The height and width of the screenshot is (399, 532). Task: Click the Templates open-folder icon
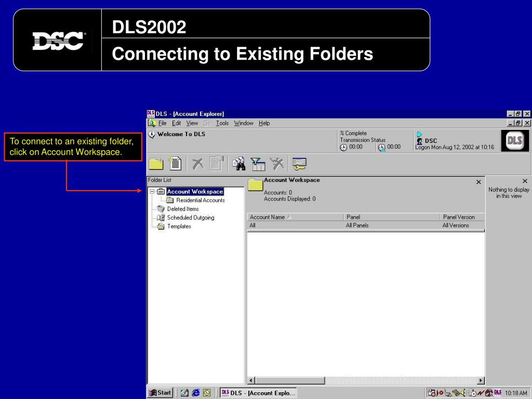(161, 227)
